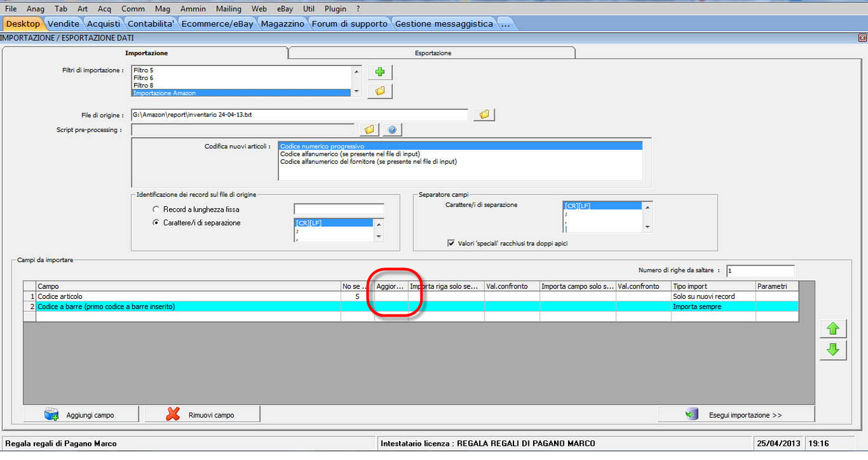Select 'Codice numerico progressivo' coding option
Screen dimensions: 868x460
[x=460, y=145]
